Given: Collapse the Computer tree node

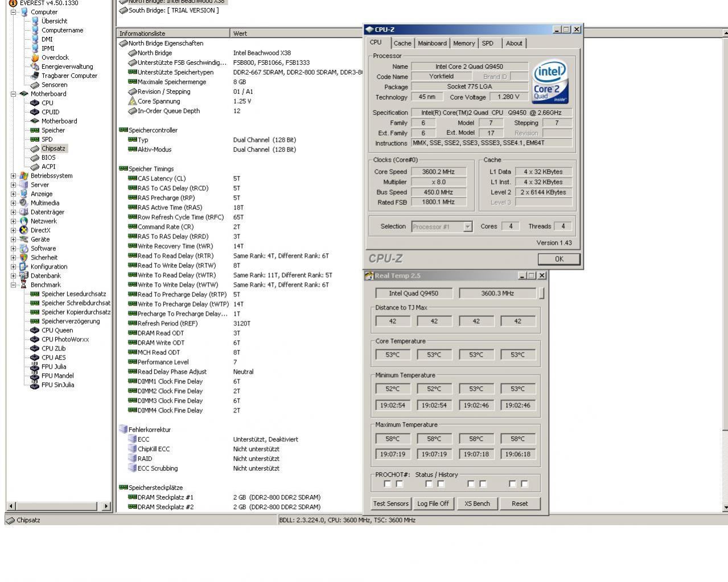Looking at the screenshot, I should coord(14,12).
